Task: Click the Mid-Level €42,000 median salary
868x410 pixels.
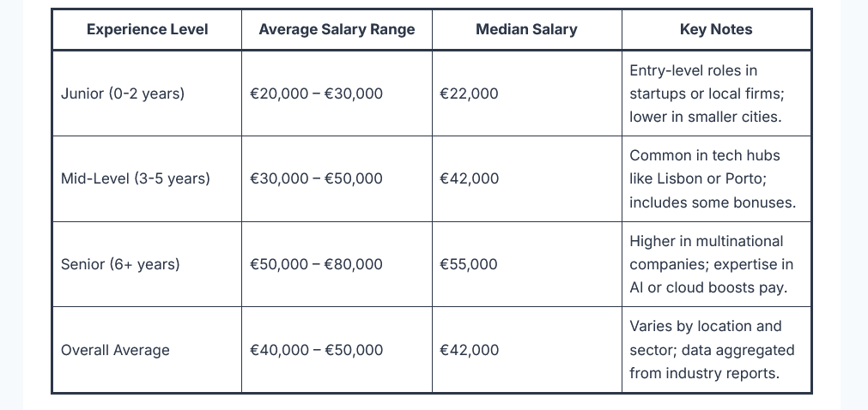Action: click(469, 178)
